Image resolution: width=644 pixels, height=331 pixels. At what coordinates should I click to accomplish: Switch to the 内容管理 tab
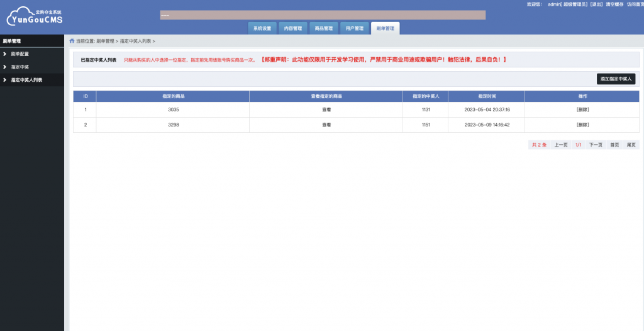(293, 28)
